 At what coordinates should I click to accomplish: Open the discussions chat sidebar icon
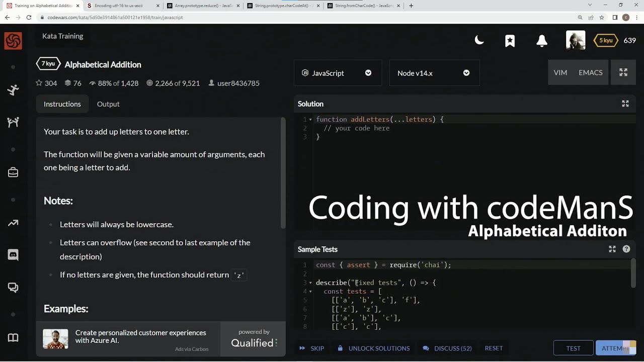pyautogui.click(x=13, y=288)
